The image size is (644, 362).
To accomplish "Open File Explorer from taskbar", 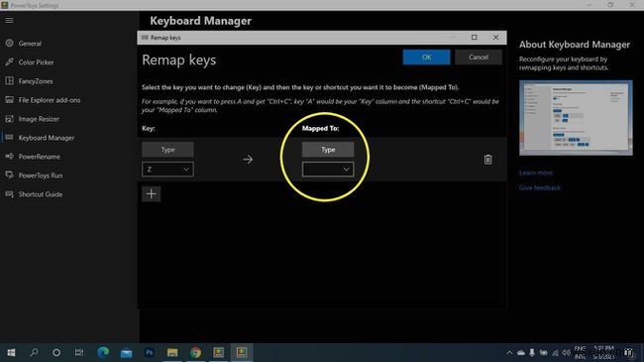I will pos(172,352).
